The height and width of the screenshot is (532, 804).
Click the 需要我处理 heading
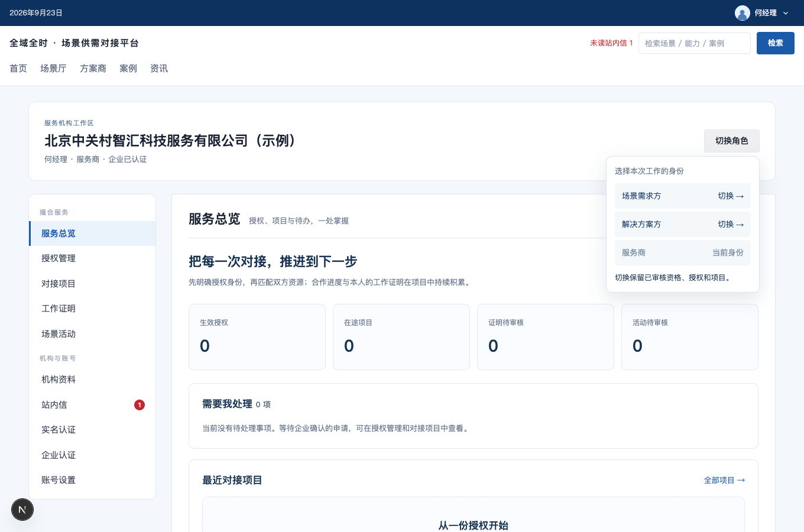pyautogui.click(x=227, y=404)
